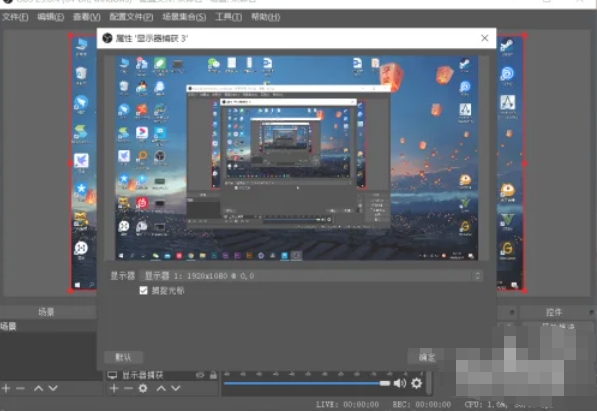Click dock icon right of the 控件 header
The image size is (597, 412).
591,312
